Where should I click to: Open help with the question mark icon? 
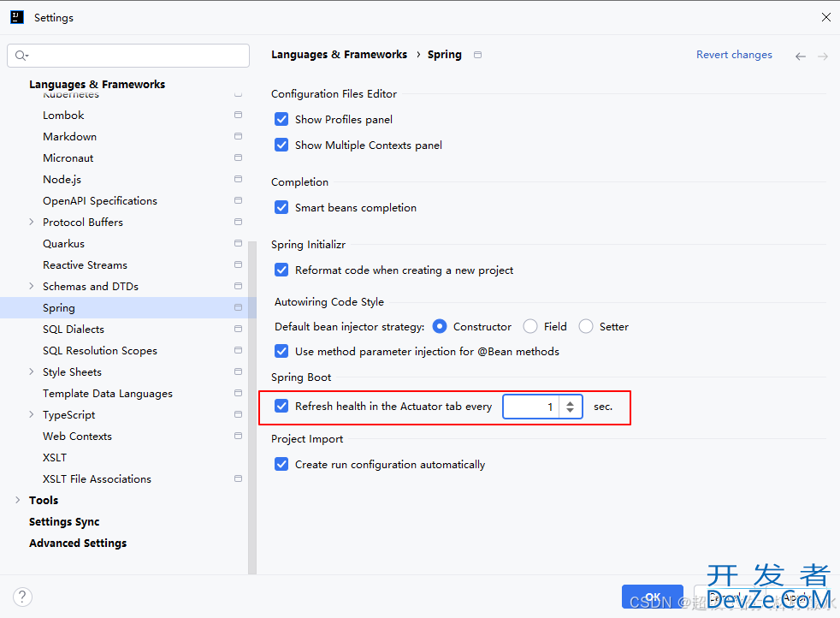click(x=22, y=597)
